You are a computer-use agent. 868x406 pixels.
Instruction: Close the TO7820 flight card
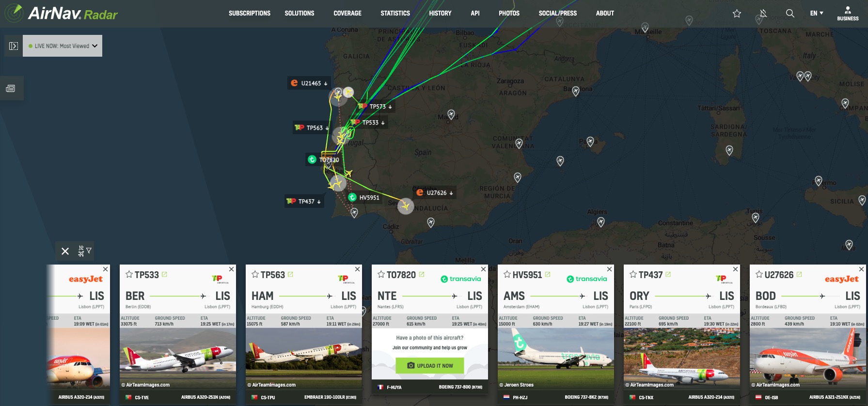tap(483, 269)
